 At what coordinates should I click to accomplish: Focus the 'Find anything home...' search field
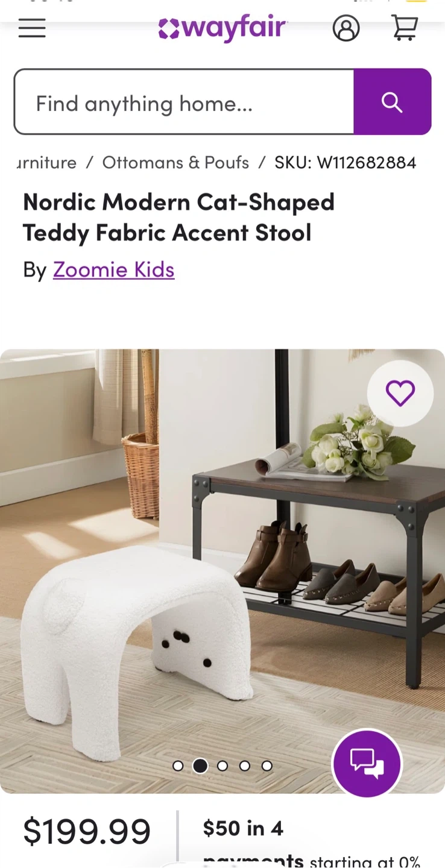pos(184,102)
